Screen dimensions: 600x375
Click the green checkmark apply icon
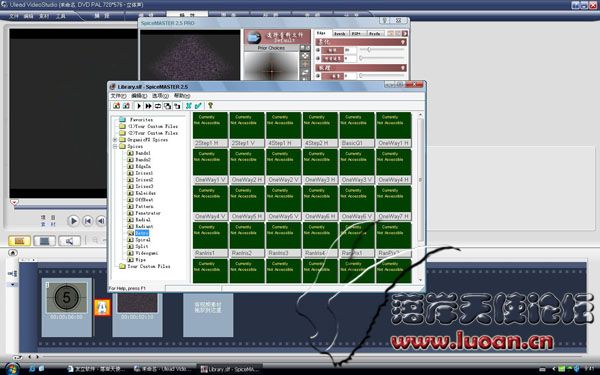click(x=198, y=106)
